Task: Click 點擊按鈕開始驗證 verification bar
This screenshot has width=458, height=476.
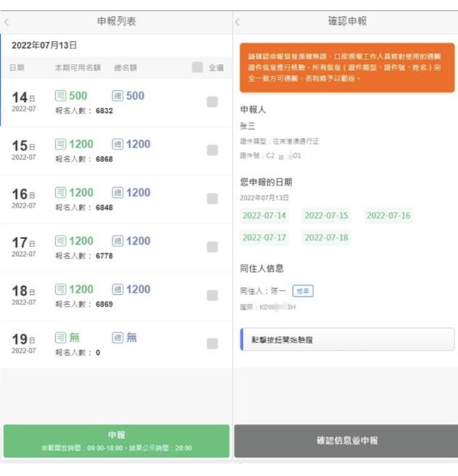Action: click(x=346, y=340)
